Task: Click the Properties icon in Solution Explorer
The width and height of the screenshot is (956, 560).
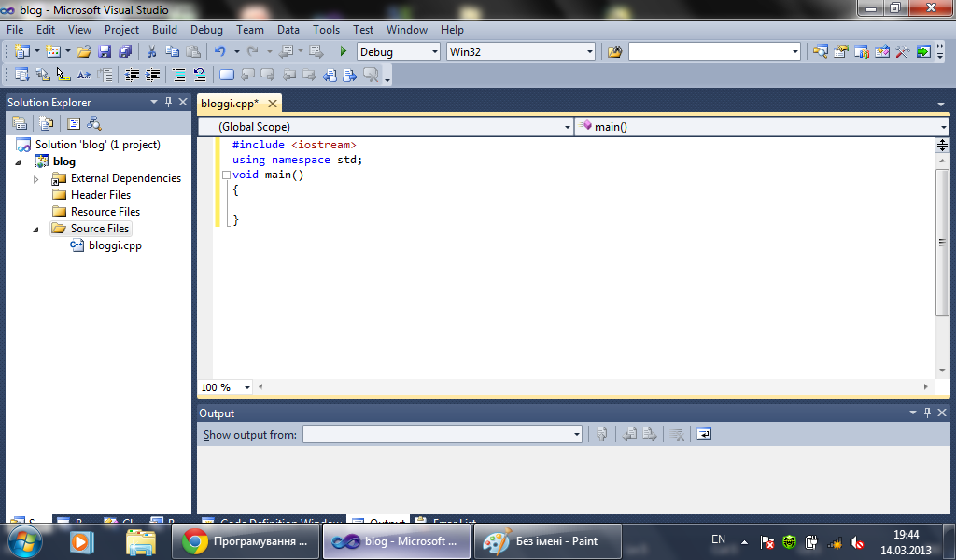Action: 20,124
